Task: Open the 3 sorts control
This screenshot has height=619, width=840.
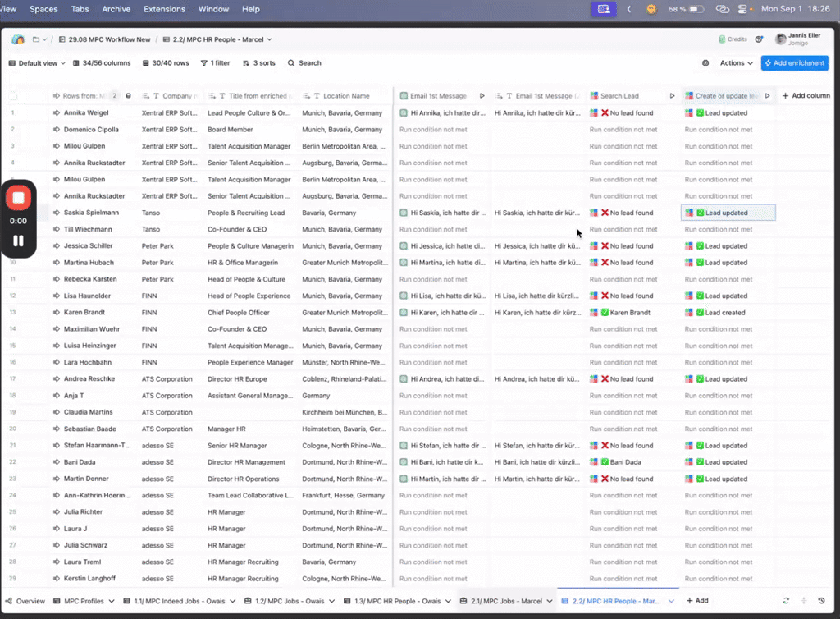Action: click(x=258, y=63)
